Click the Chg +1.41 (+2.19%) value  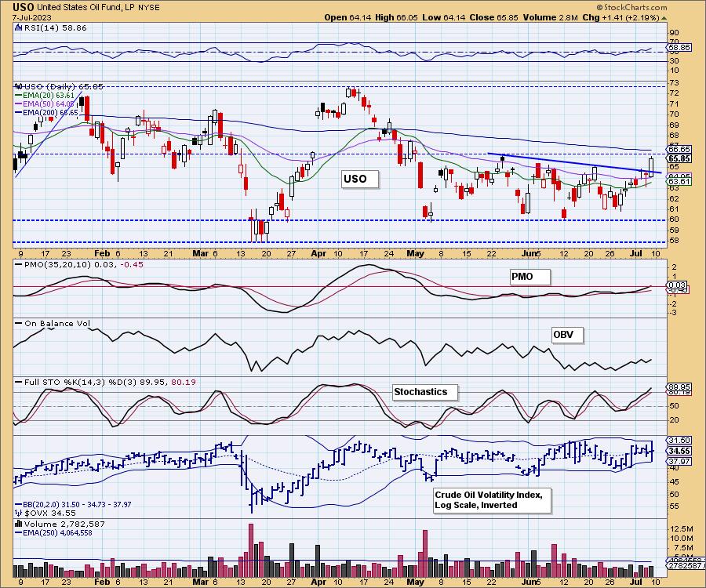coord(620,17)
